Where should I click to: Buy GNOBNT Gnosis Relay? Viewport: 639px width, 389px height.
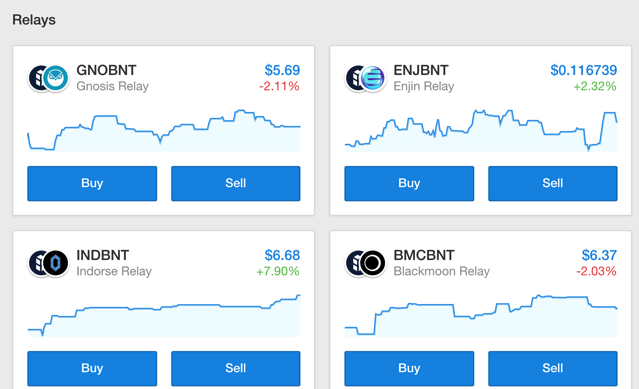click(x=92, y=183)
